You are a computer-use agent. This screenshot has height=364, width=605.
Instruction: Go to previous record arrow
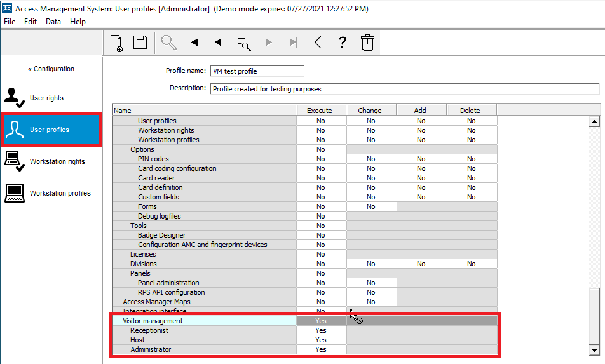coord(218,43)
